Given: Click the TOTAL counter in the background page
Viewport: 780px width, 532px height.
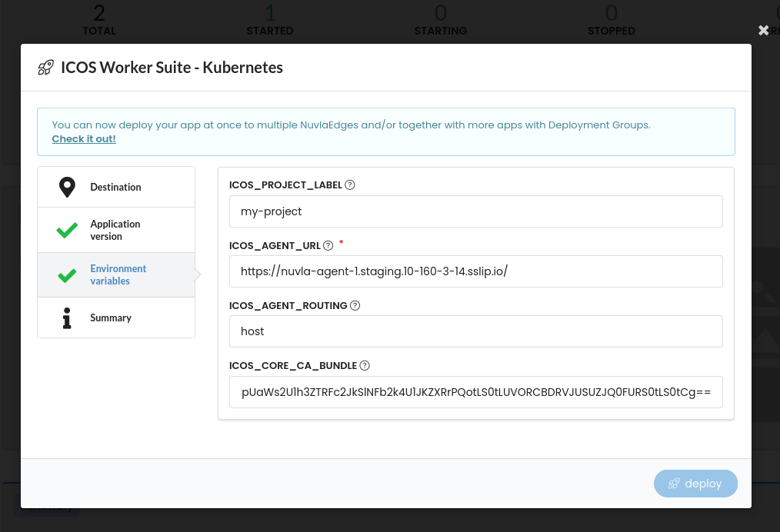Looking at the screenshot, I should point(99,21).
